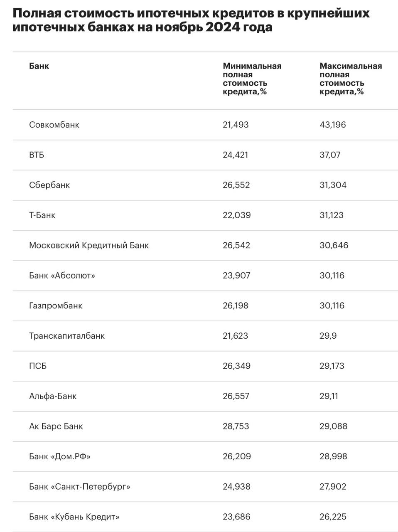398x532 pixels.
Task: Click the ВТБ bank name
Action: tap(37, 155)
